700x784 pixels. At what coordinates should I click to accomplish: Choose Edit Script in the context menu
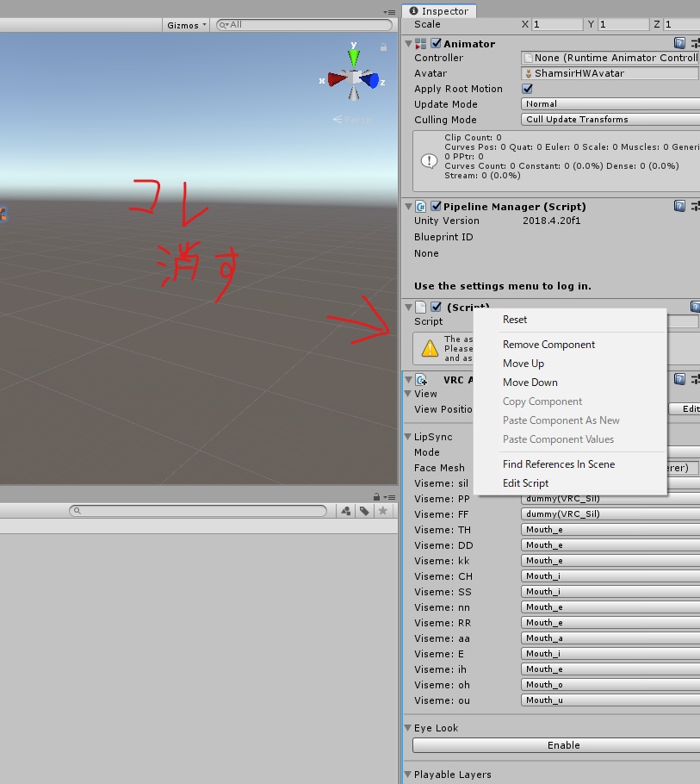570,483
